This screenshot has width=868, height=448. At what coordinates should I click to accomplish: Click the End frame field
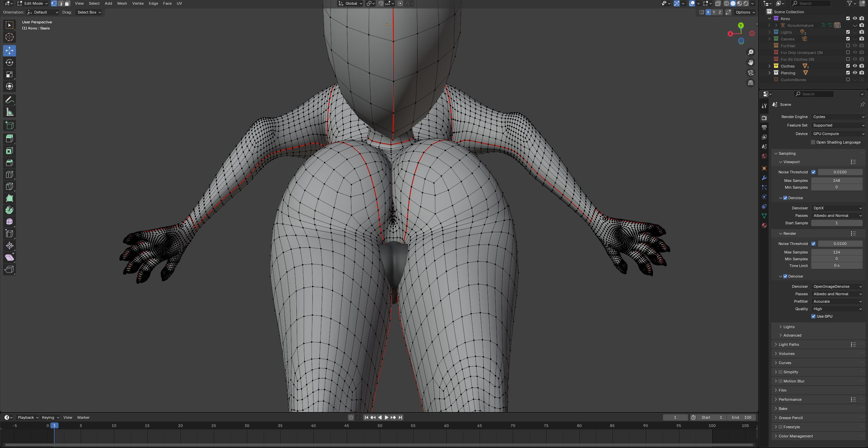tap(741, 417)
